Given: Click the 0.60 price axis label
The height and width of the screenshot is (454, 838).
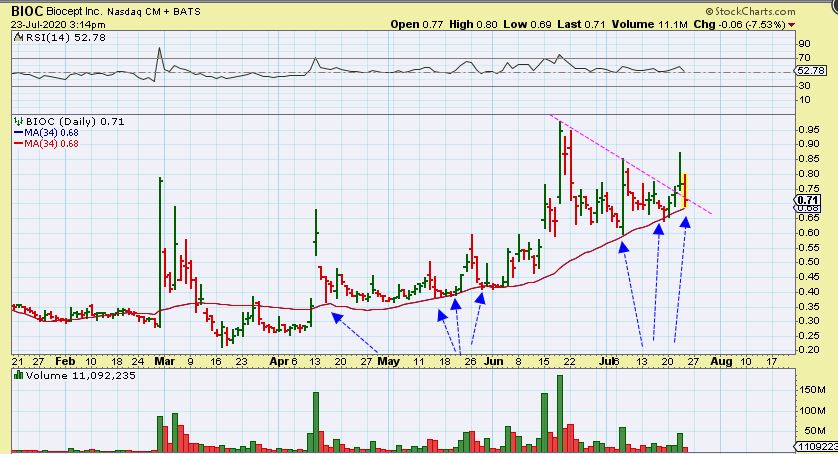Looking at the screenshot, I should pyautogui.click(x=808, y=233).
